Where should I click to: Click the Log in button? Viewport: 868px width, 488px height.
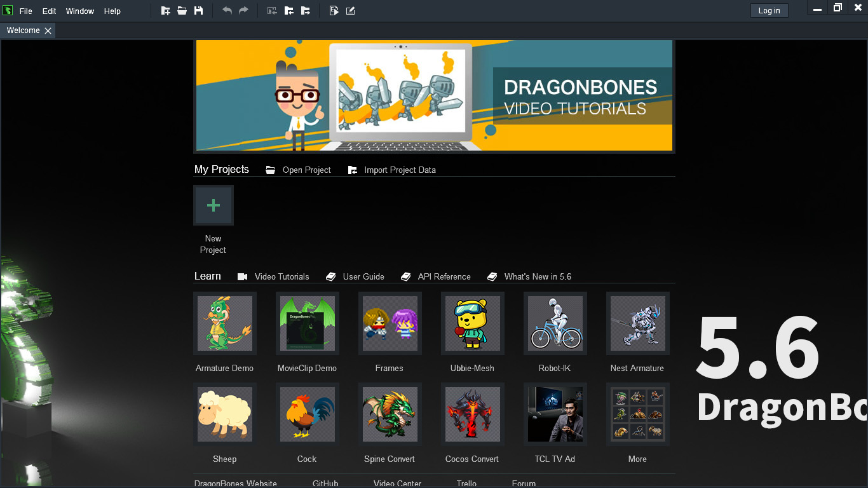[769, 11]
